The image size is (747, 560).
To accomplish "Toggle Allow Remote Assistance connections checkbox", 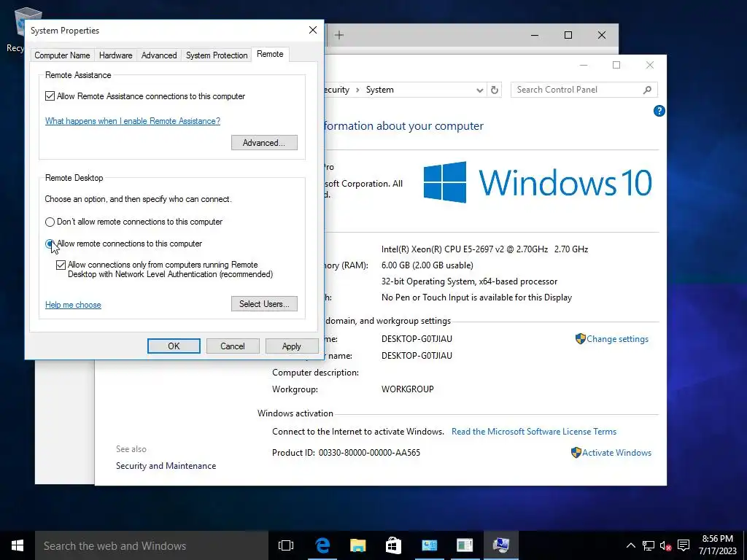I will coord(50,96).
